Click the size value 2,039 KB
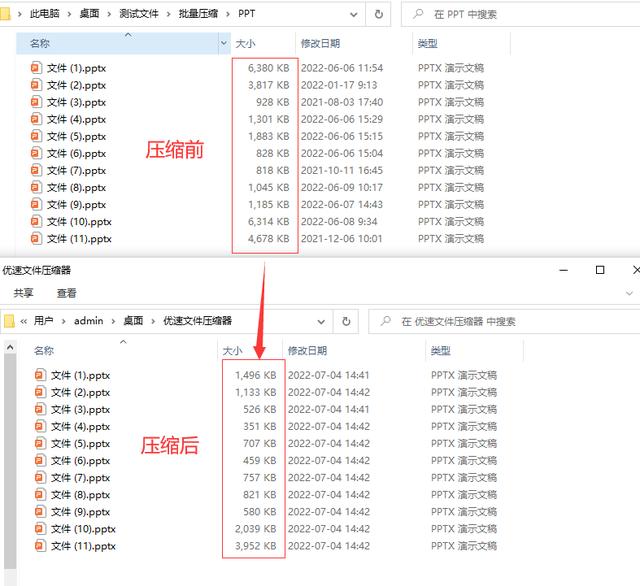Viewport: 640px width, 586px height. [256, 529]
